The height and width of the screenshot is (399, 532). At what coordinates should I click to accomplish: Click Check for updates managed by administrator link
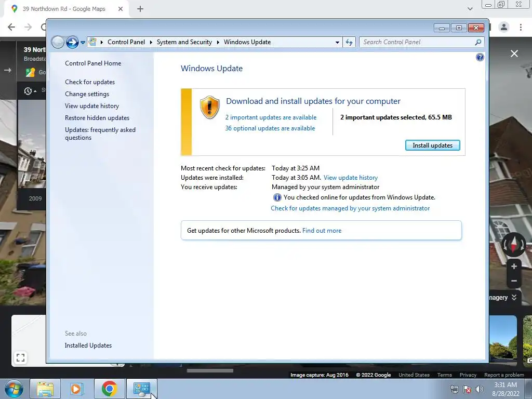[350, 208]
